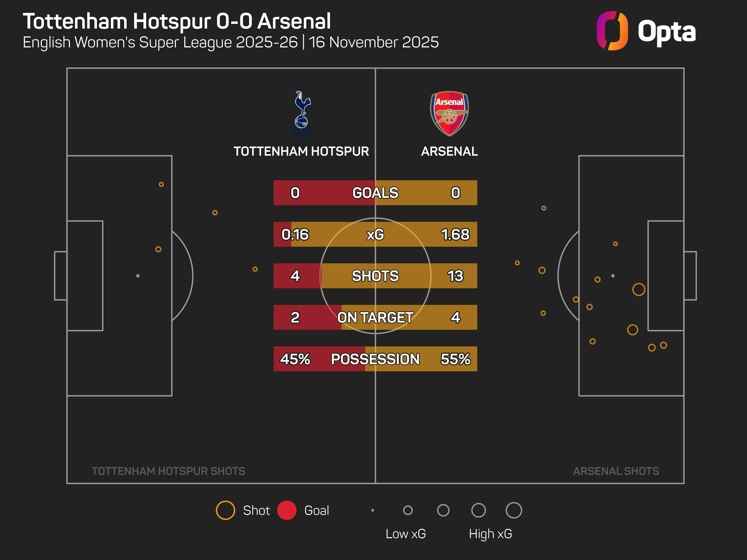Click the 'ARSENAL SHOTS' pitch label
747x560 pixels.
pos(616,471)
